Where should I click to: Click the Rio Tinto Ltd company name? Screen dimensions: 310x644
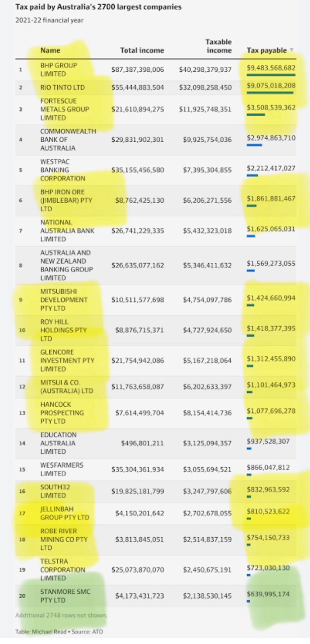click(62, 87)
